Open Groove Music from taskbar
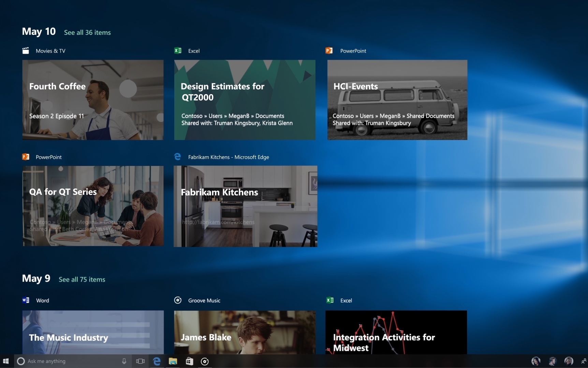This screenshot has height=368, width=588. [205, 362]
